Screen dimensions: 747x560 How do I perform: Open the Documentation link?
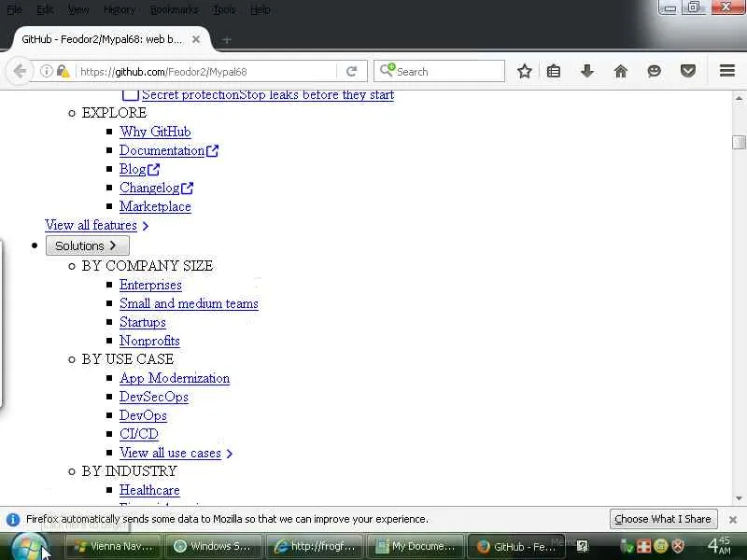point(162,151)
